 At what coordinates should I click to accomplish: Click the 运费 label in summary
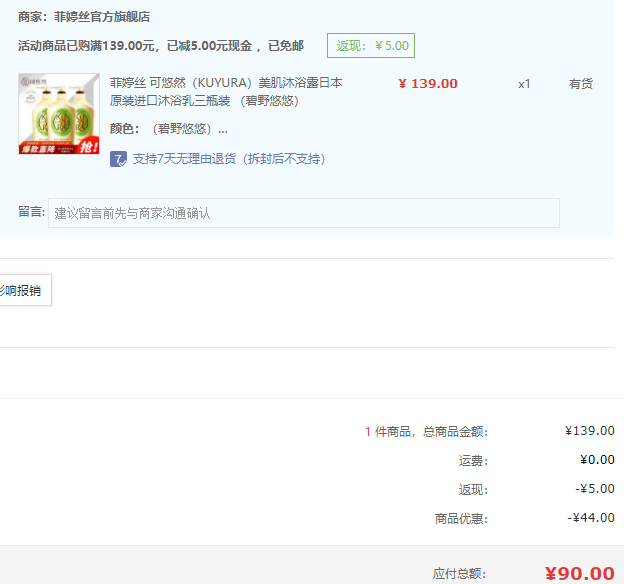point(473,461)
